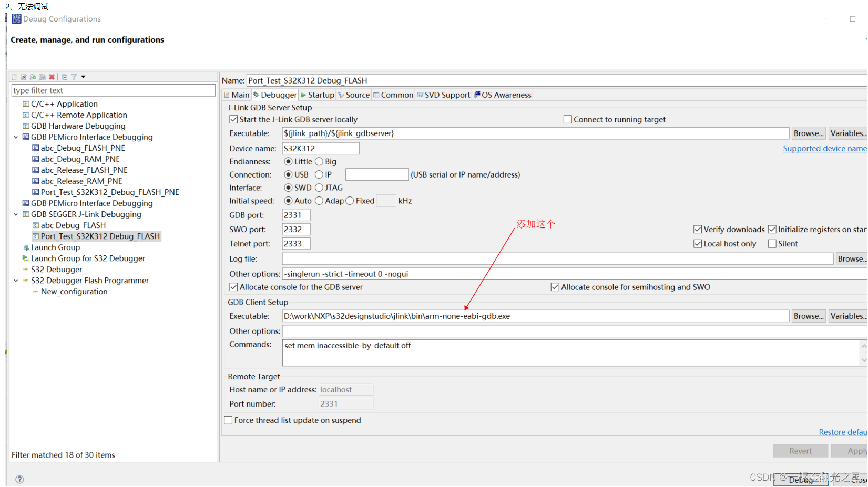Toggle Verify downloads checkbox

(x=698, y=230)
